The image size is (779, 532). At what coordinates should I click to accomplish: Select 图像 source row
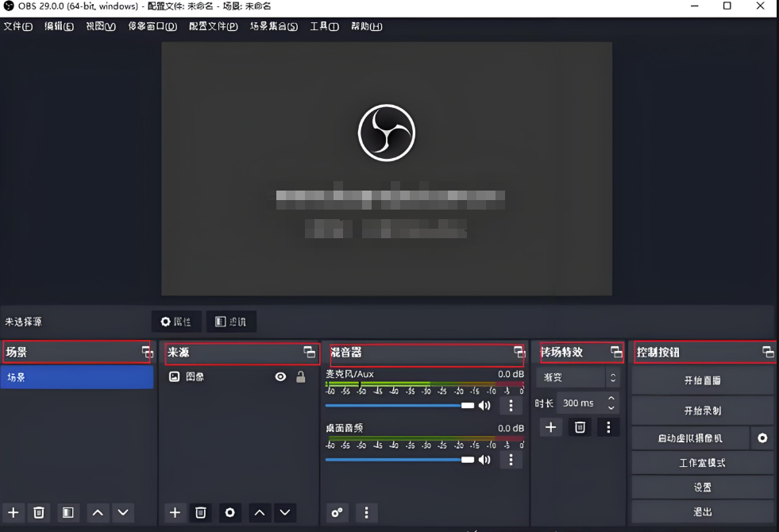[240, 377]
